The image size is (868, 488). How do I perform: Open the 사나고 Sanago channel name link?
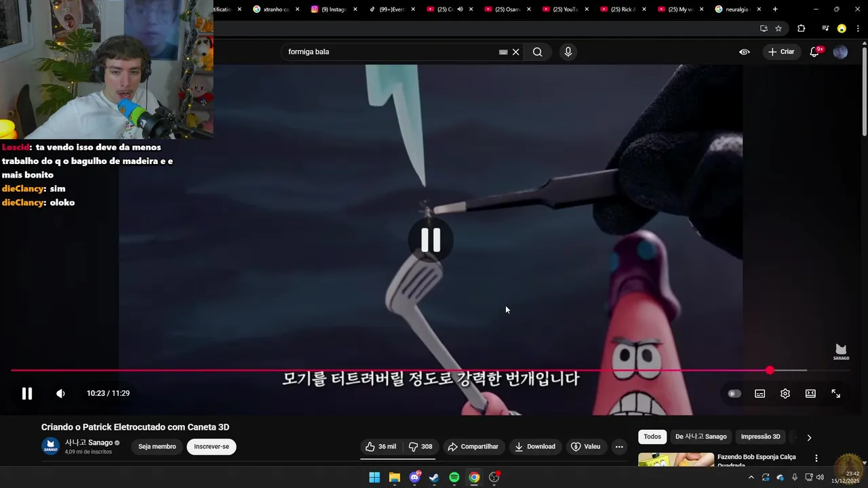pyautogui.click(x=89, y=443)
